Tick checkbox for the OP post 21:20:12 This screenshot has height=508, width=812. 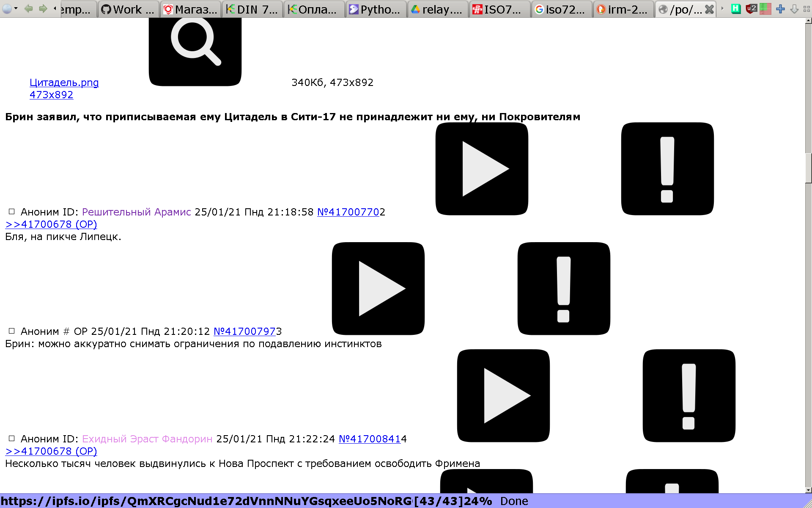point(12,331)
